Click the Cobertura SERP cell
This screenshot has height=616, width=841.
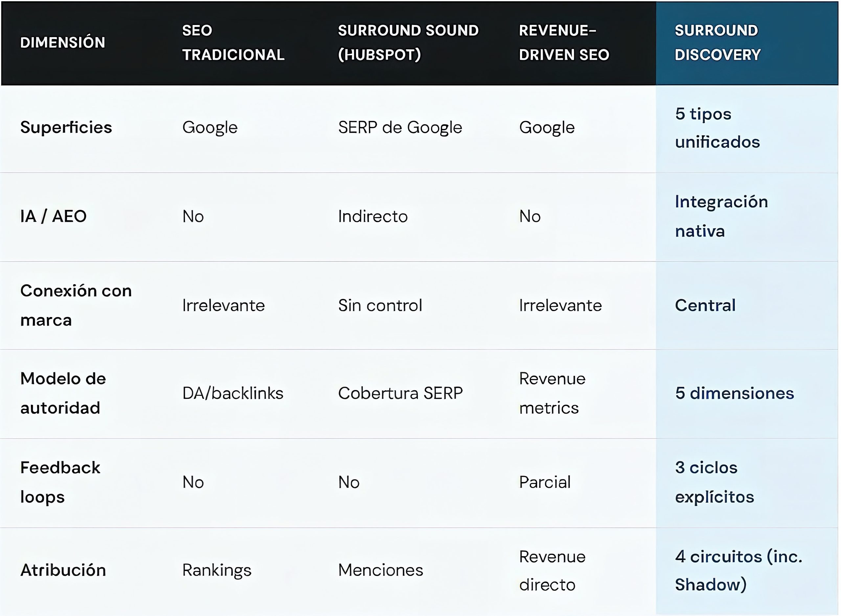400,393
